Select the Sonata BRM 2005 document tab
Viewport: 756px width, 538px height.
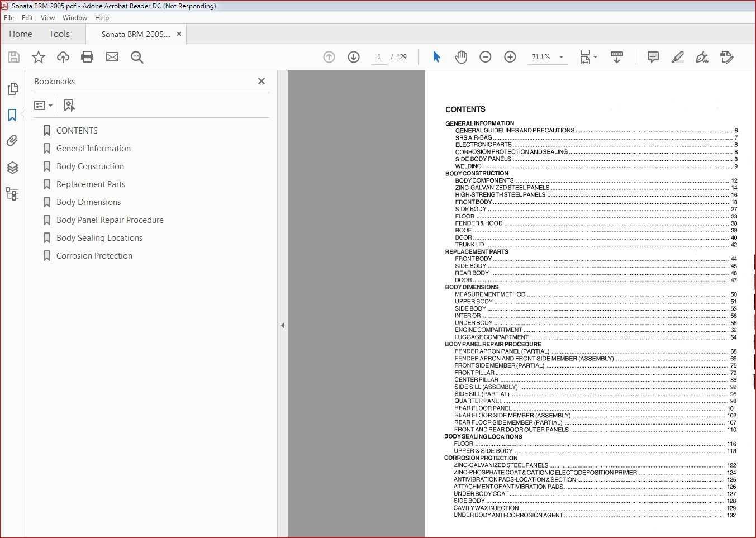[136, 34]
